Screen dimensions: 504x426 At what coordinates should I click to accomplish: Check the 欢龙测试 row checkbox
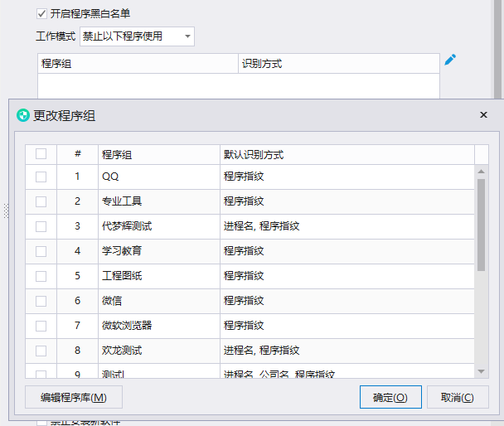click(41, 351)
